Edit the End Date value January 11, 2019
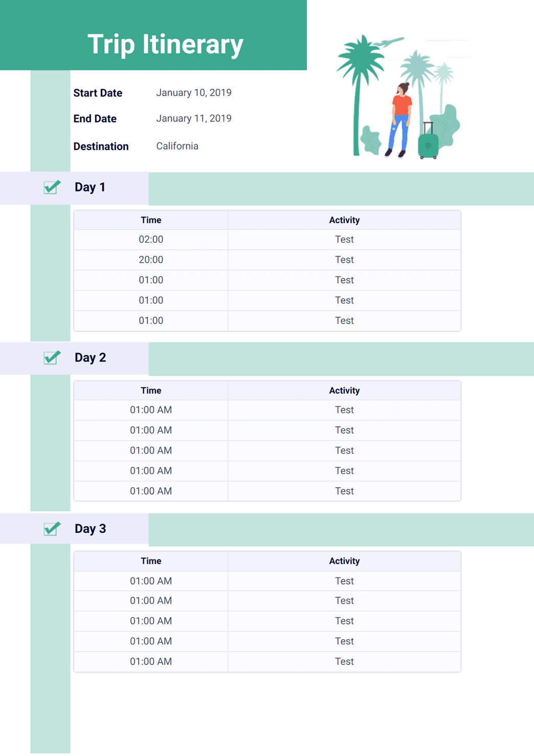 pyautogui.click(x=194, y=118)
